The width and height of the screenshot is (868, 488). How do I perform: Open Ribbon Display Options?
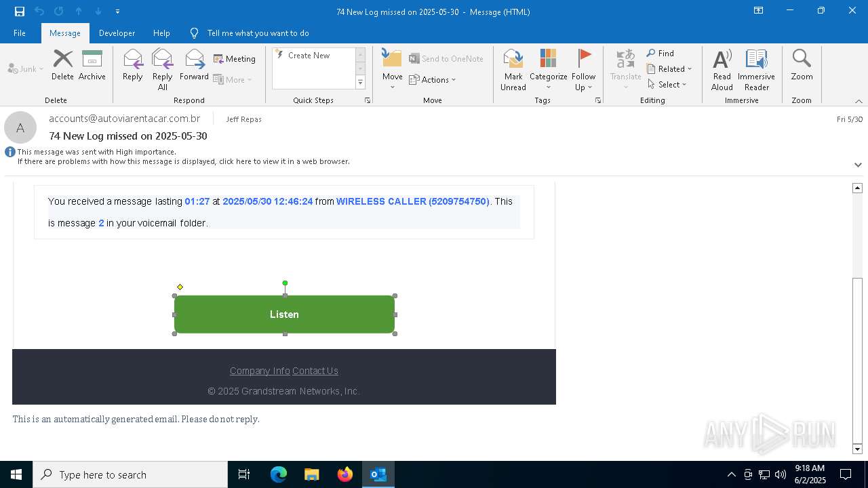(758, 11)
